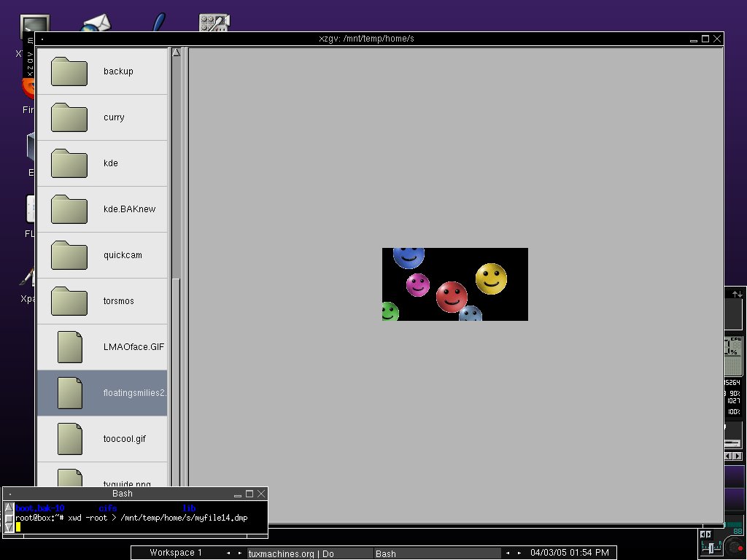The height and width of the screenshot is (560, 747).
Task: Open the kde.BAKnew folder icon
Action: click(x=69, y=209)
